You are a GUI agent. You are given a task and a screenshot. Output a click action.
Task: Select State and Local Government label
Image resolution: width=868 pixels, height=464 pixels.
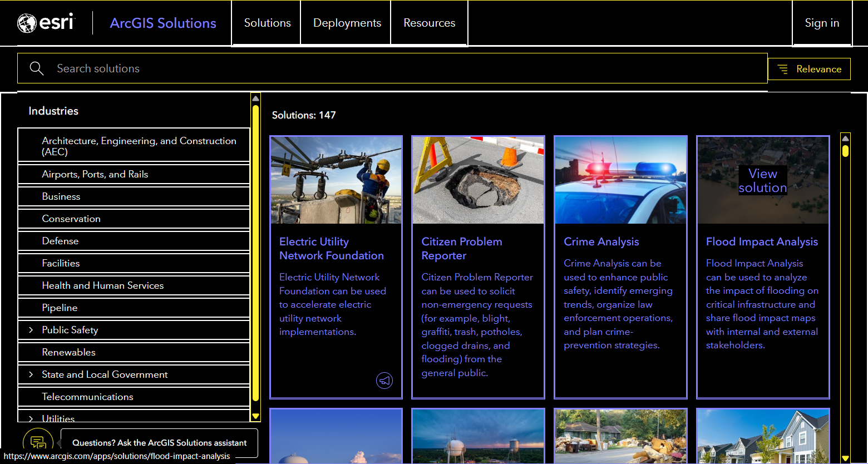click(x=105, y=374)
